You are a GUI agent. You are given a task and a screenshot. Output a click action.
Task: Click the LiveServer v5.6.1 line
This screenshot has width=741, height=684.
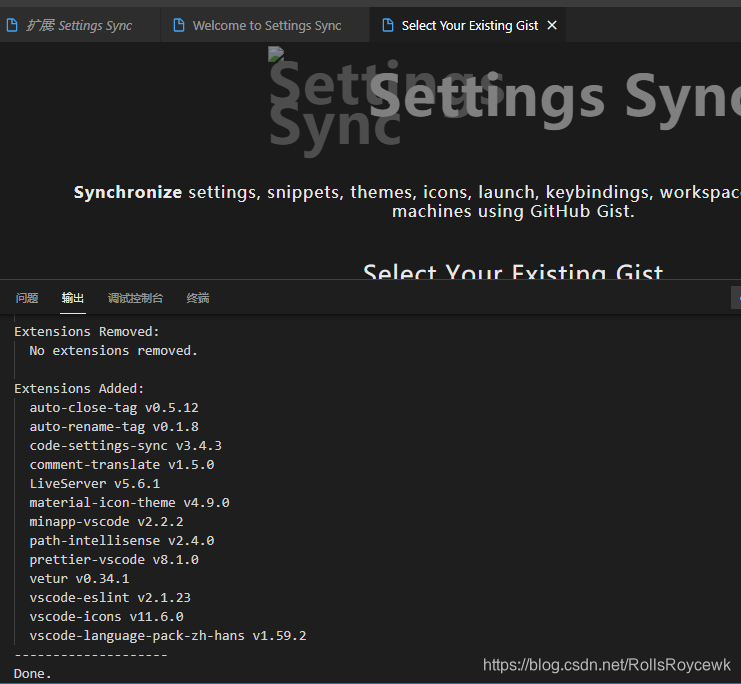pyautogui.click(x=95, y=484)
